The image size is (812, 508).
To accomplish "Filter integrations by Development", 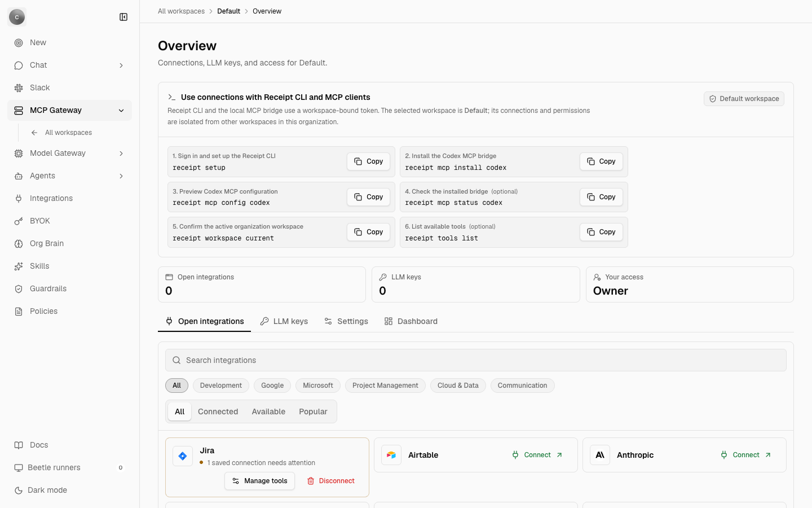I will 221,386.
